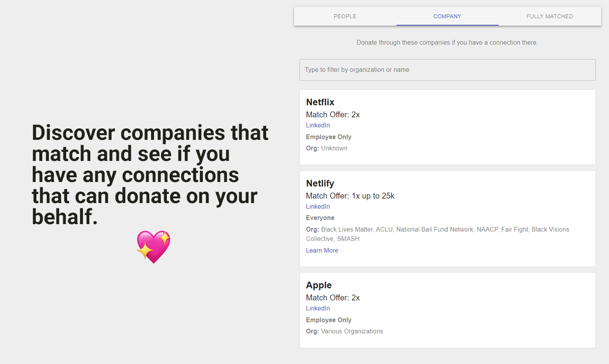Select the Netlify company heading
Screen dimensions: 609x364
(x=320, y=183)
